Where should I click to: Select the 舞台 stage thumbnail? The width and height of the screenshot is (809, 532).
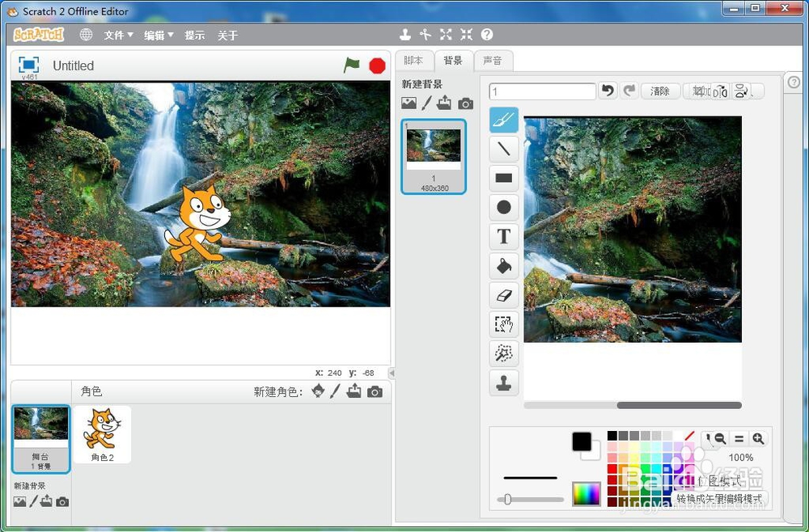[x=40, y=439]
